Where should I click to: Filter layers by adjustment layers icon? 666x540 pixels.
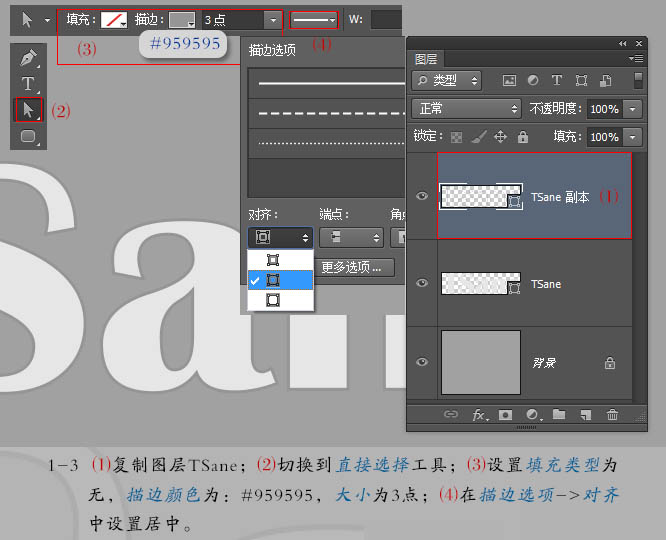click(x=533, y=80)
